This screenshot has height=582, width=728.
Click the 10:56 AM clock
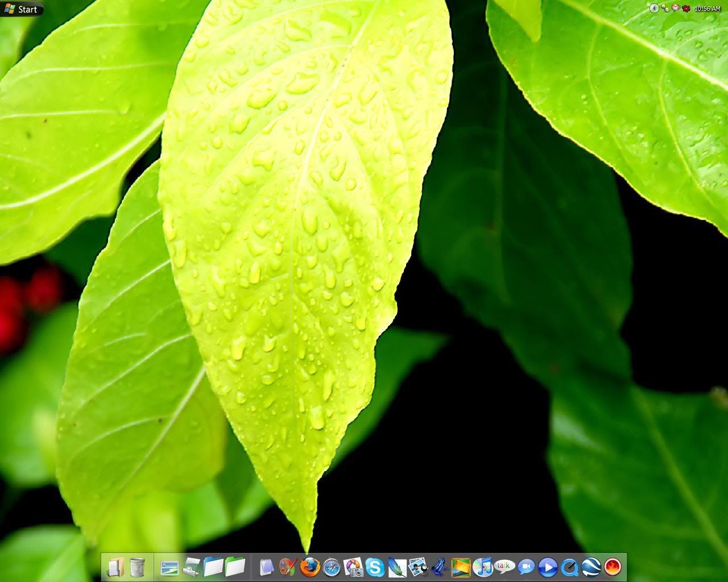[x=708, y=9]
